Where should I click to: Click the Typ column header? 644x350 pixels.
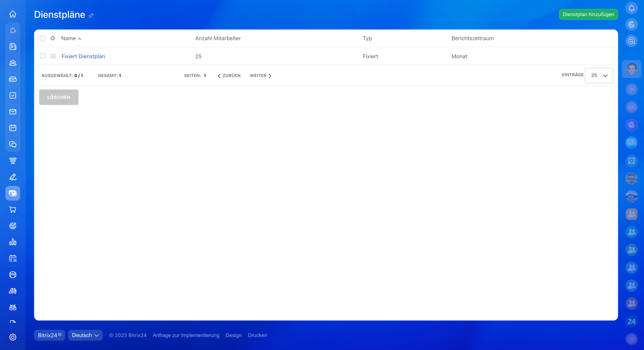click(367, 38)
